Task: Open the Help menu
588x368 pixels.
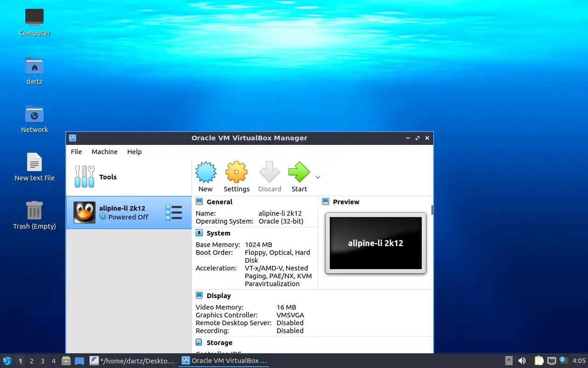Action: [x=134, y=152]
